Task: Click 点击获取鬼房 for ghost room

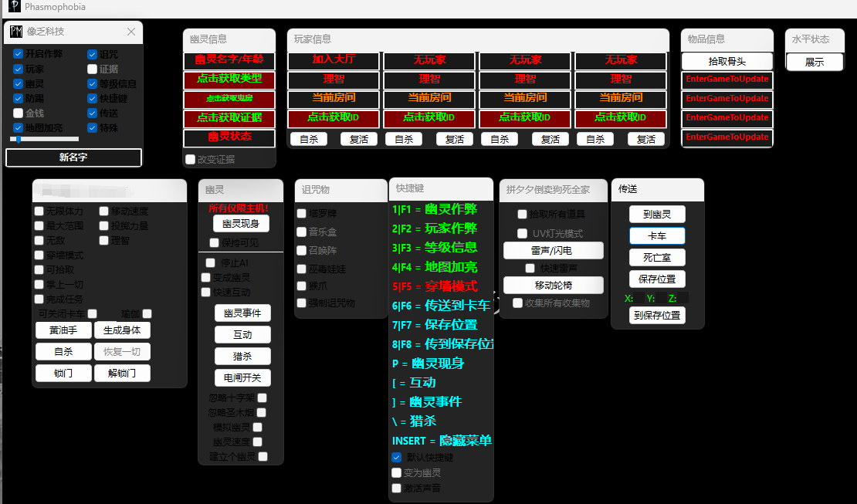Action: [229, 99]
